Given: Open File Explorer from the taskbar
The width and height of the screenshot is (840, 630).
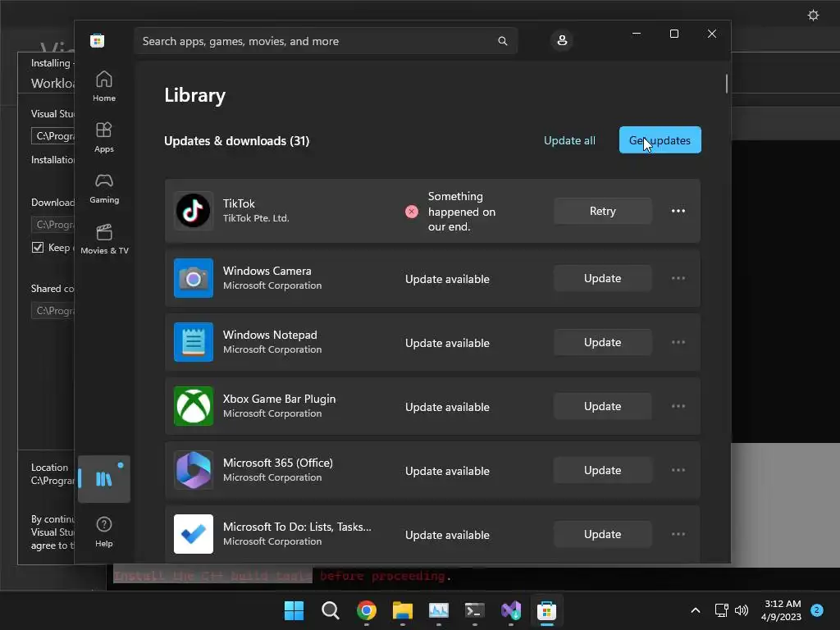Looking at the screenshot, I should click(x=402, y=610).
